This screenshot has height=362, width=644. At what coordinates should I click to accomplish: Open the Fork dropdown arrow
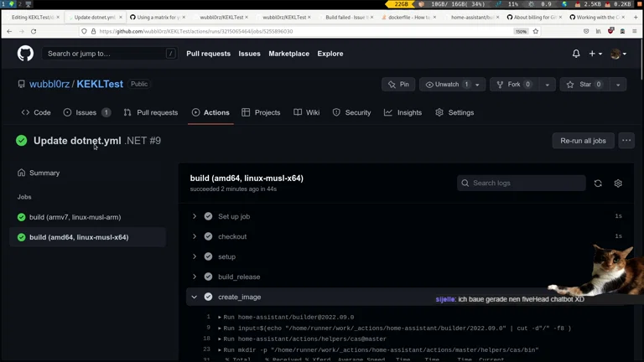pyautogui.click(x=547, y=84)
